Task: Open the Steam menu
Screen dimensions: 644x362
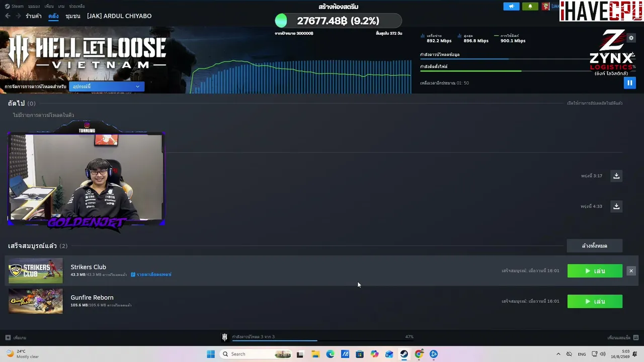Action: (14, 7)
